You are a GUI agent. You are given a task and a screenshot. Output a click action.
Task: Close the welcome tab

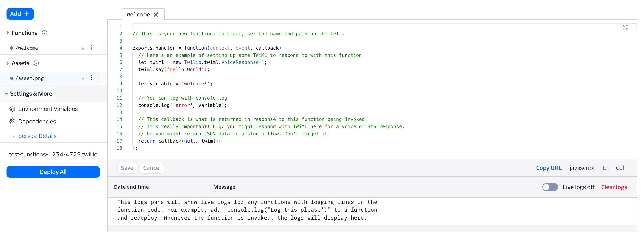tap(156, 15)
